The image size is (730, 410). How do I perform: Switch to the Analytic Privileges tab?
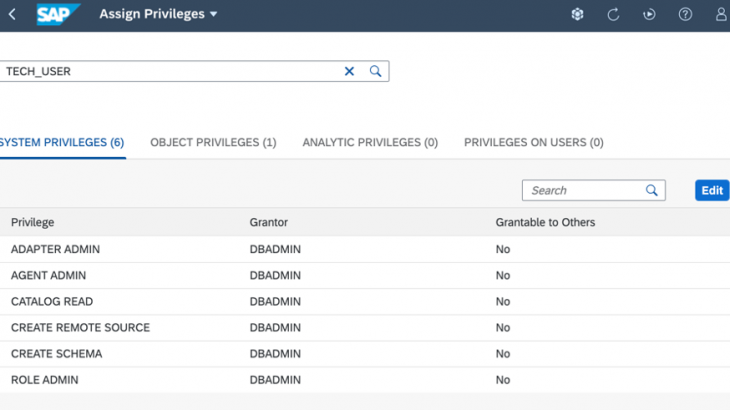pyautogui.click(x=370, y=143)
